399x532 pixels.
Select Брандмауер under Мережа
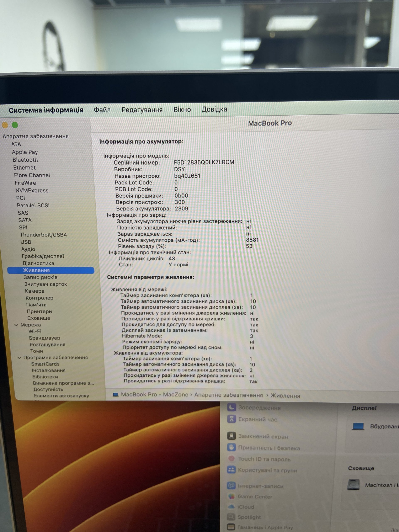click(x=44, y=338)
